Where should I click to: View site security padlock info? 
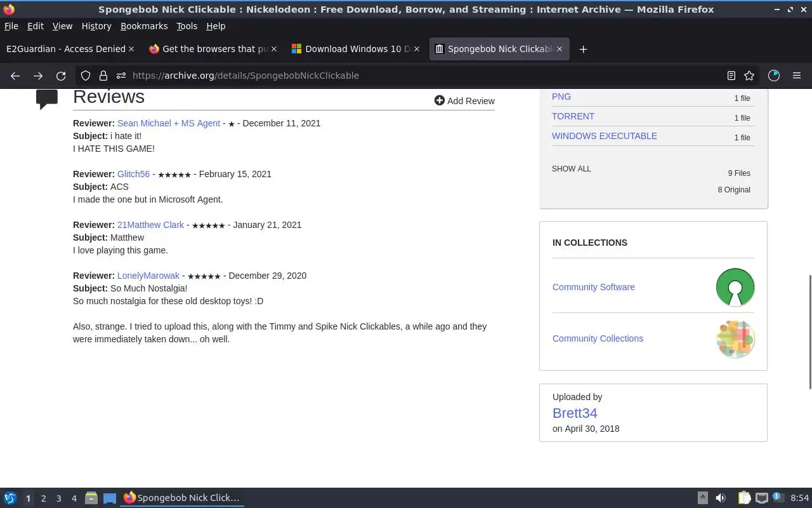(103, 76)
